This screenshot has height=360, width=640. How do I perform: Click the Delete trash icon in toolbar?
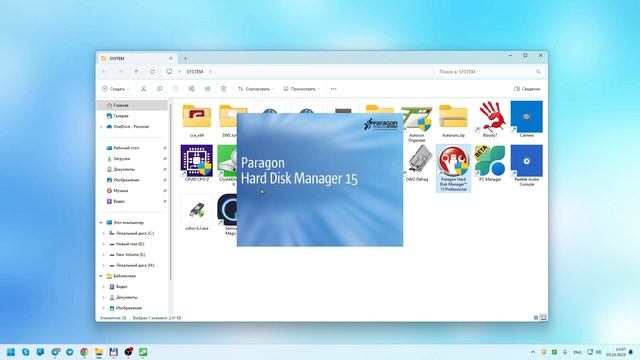(223, 89)
